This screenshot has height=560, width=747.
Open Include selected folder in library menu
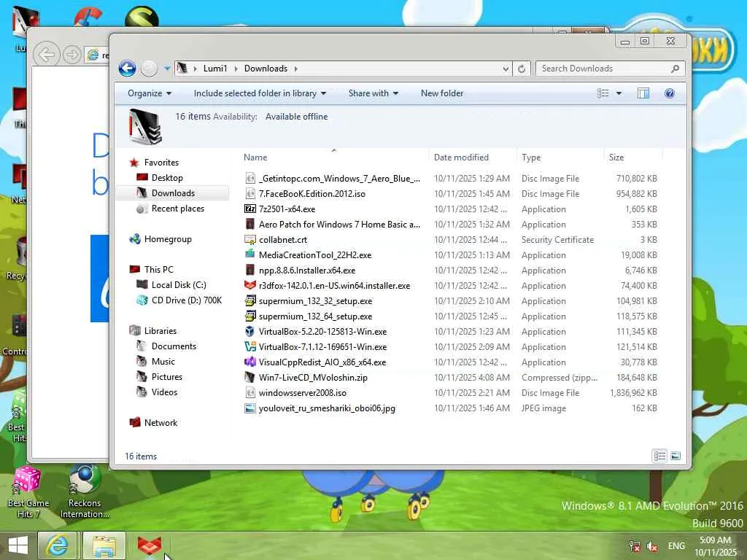260,93
